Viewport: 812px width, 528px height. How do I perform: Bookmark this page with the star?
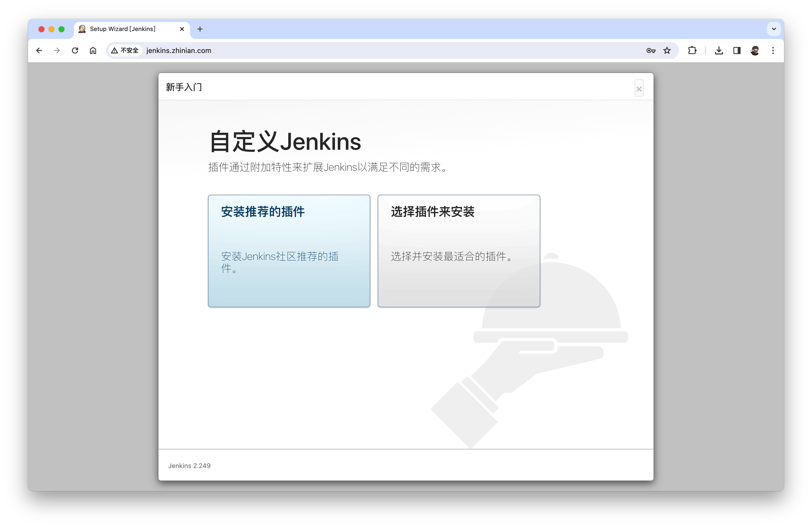[667, 50]
